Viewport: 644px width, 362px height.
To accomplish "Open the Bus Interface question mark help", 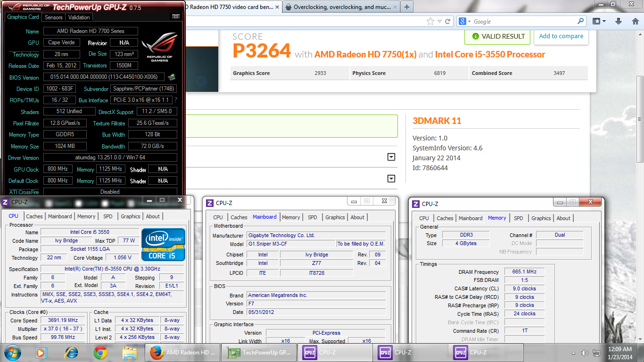I will 175,100.
